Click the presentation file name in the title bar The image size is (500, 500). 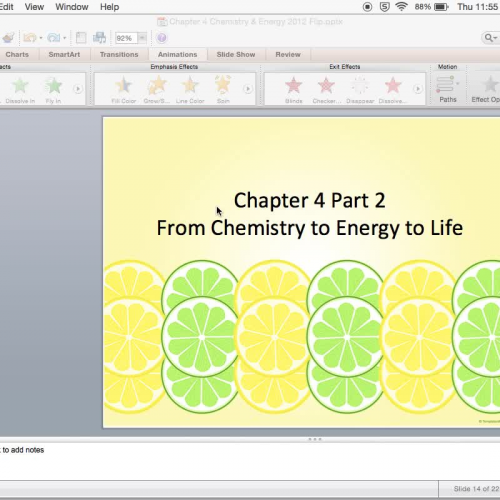(256, 22)
